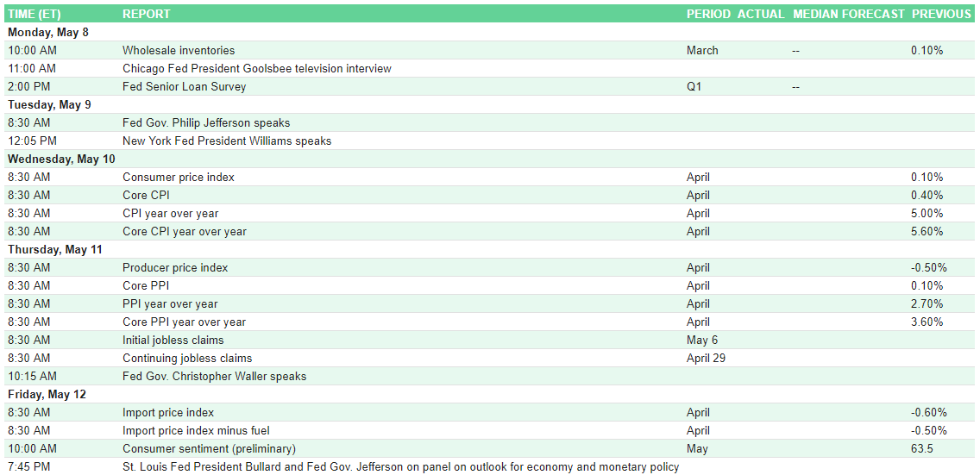Click the Continuing jobless claims report
980x475 pixels.
[187, 359]
